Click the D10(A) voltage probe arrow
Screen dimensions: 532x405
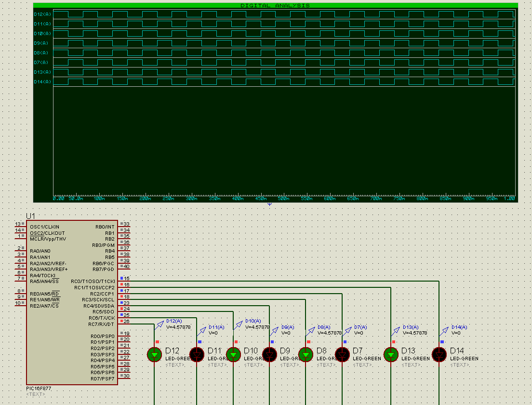pos(238,325)
